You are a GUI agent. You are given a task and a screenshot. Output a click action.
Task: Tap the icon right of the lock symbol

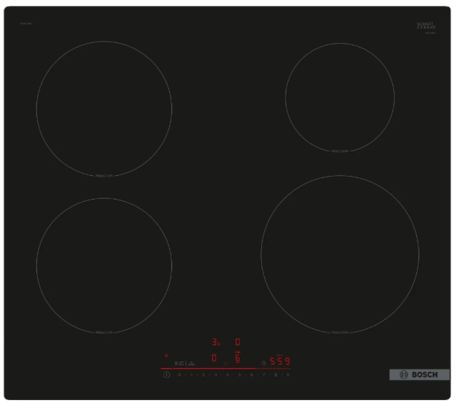click(x=191, y=363)
